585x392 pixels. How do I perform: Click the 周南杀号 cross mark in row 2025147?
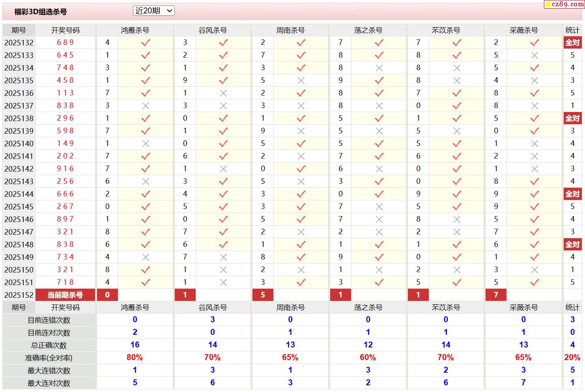[301, 232]
